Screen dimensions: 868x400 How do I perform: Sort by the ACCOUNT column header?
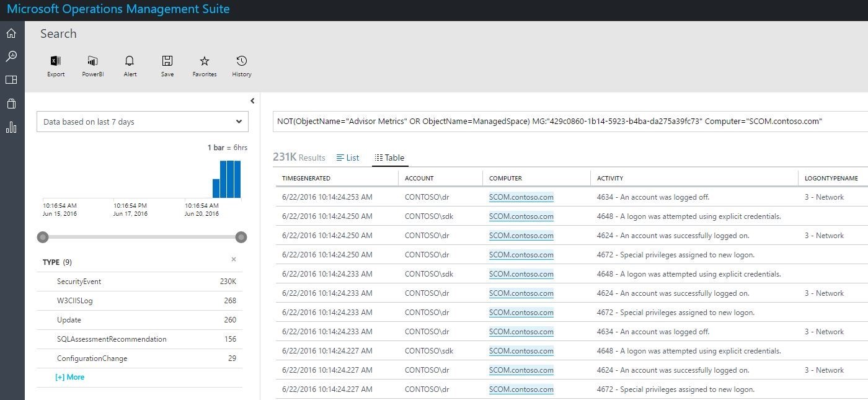(419, 178)
